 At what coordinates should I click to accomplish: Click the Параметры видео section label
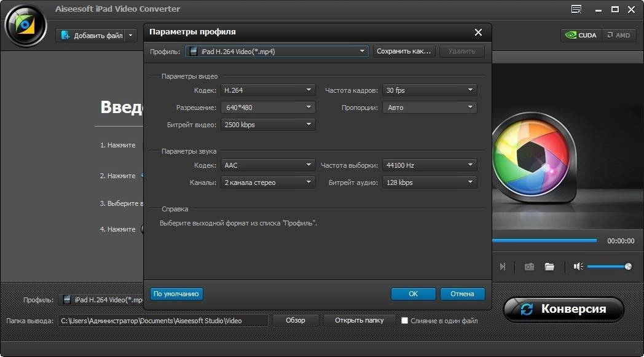(189, 76)
